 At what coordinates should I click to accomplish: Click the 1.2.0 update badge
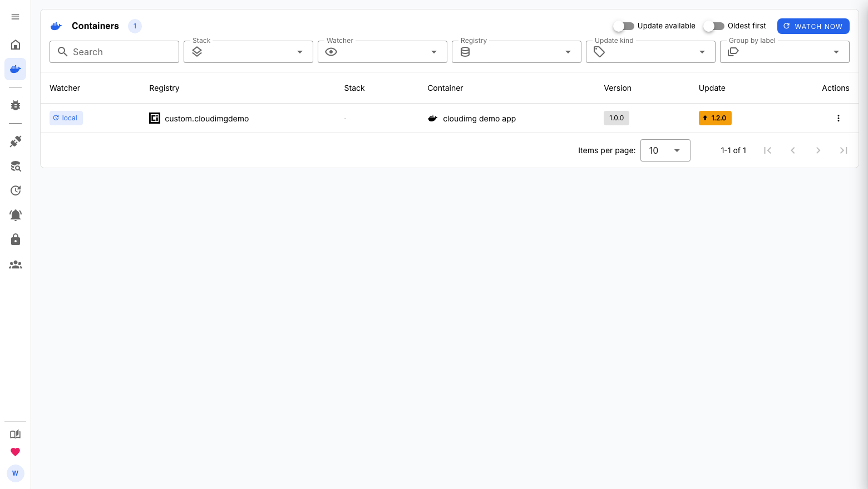[715, 118]
